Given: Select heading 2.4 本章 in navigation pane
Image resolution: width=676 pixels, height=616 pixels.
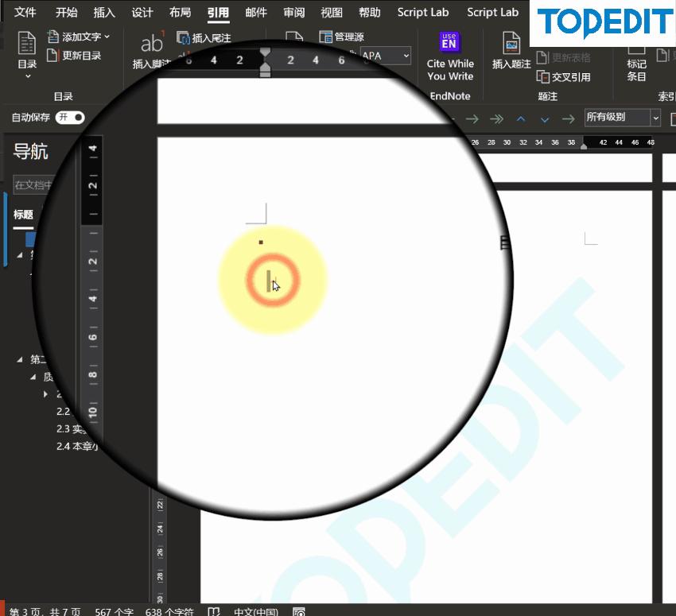Looking at the screenshot, I should (76, 446).
